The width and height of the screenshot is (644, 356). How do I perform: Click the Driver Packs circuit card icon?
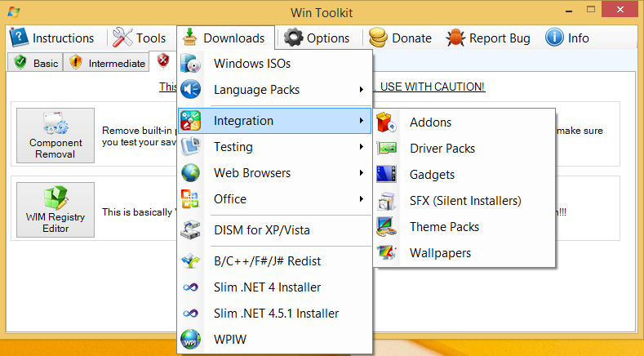point(387,148)
